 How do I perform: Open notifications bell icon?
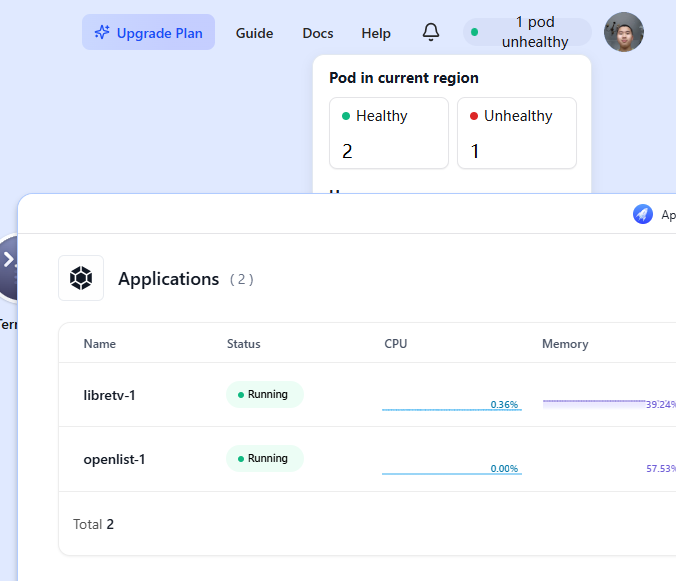coord(431,32)
